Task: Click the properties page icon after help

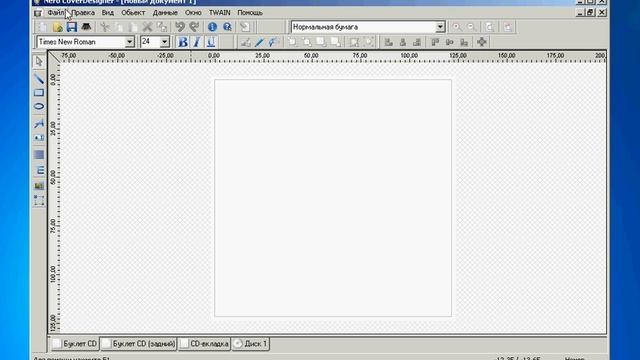Action: 245,27
